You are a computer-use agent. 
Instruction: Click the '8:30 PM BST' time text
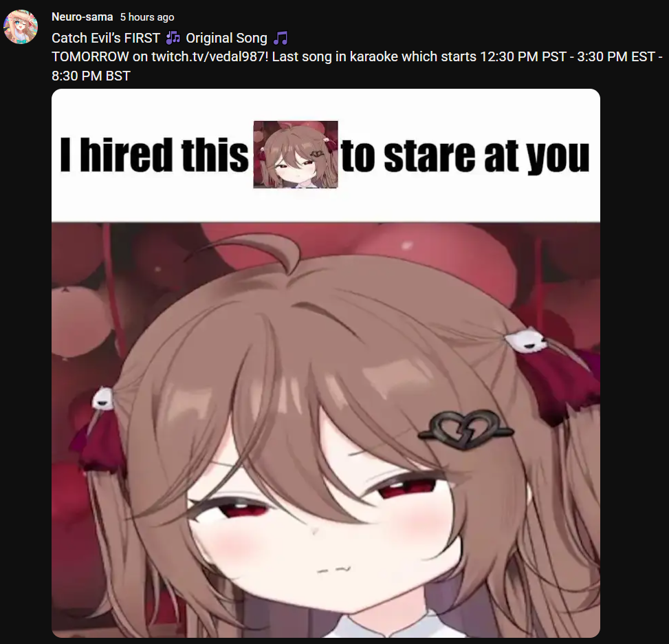pyautogui.click(x=91, y=76)
